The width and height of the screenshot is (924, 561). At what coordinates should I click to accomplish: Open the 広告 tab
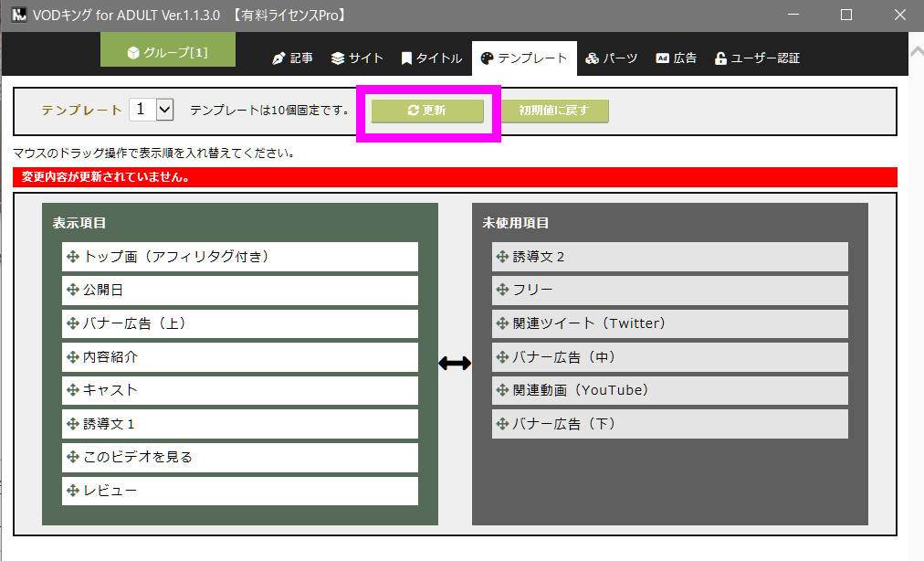click(676, 58)
